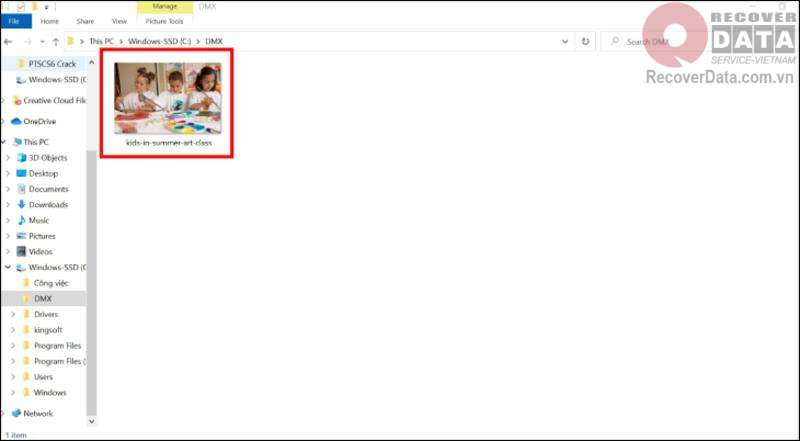Click the Manage contextual tab
The image size is (800, 441).
[x=165, y=7]
